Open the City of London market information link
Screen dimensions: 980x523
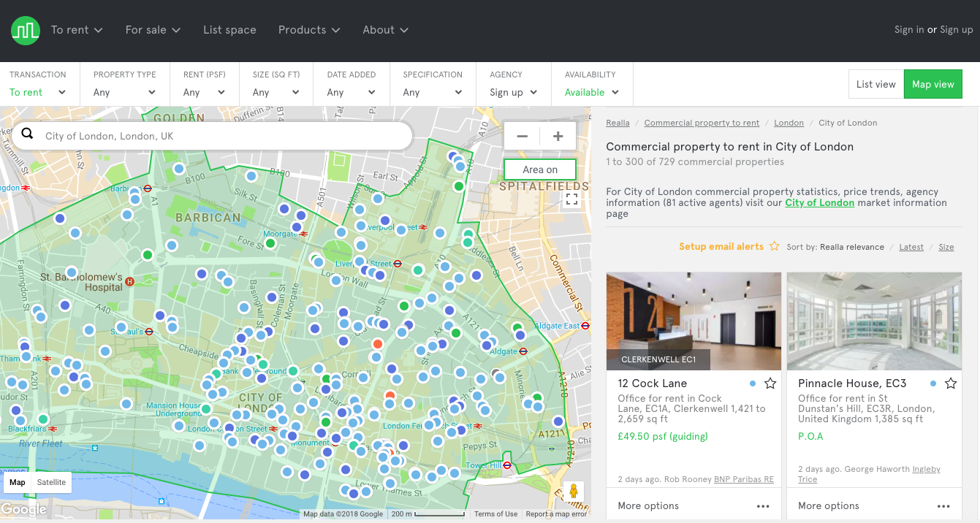pos(819,202)
